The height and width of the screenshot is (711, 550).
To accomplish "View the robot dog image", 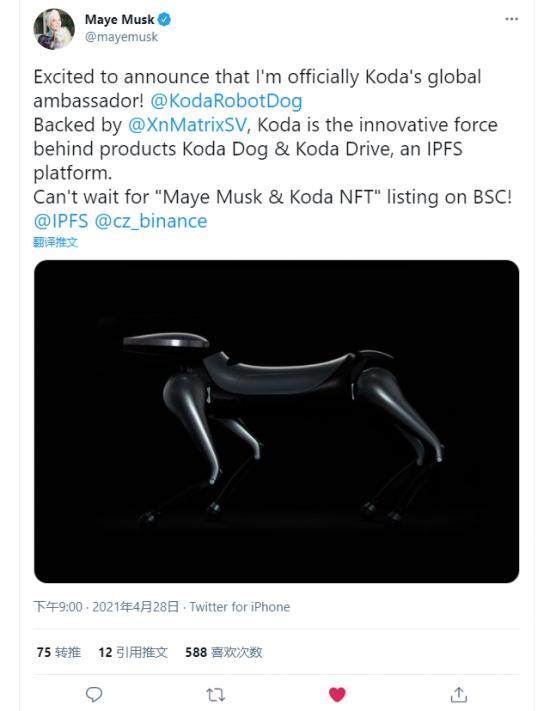I will [277, 421].
